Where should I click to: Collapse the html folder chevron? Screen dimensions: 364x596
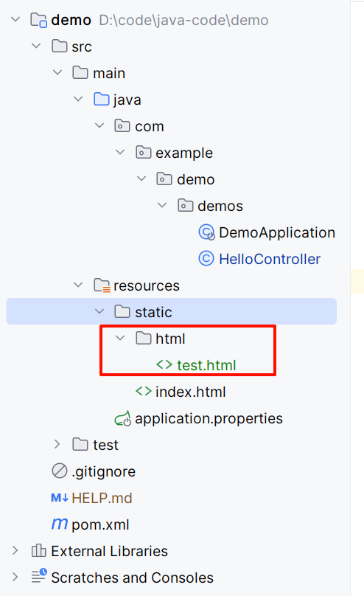click(120, 338)
